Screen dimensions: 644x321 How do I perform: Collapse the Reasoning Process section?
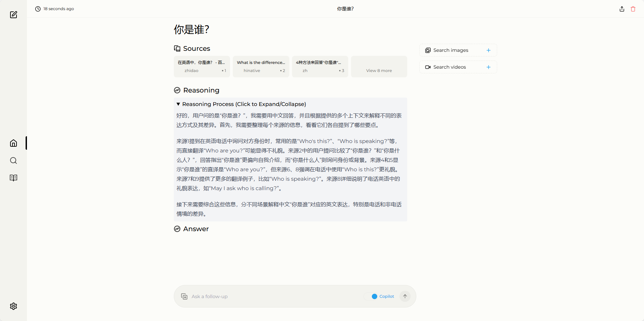click(x=241, y=104)
